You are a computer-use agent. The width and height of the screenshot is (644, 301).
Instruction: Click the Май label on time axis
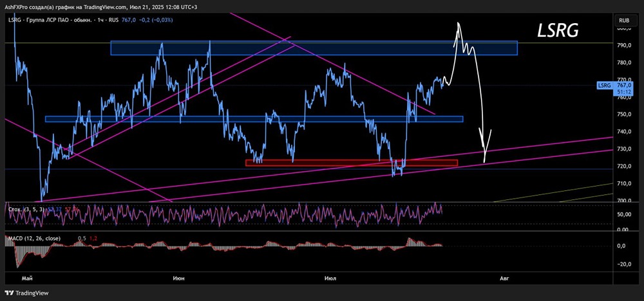click(x=27, y=278)
